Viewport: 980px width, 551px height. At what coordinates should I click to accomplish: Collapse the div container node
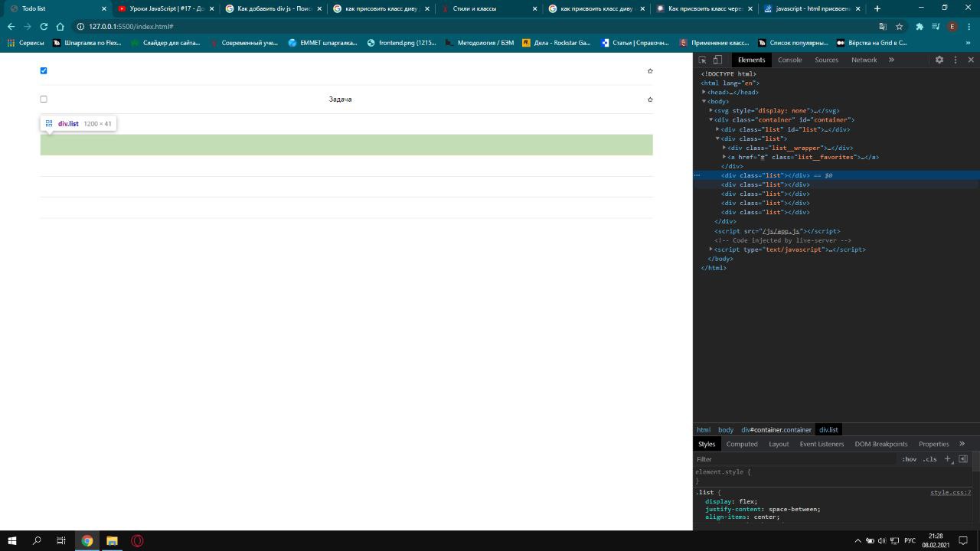click(710, 119)
